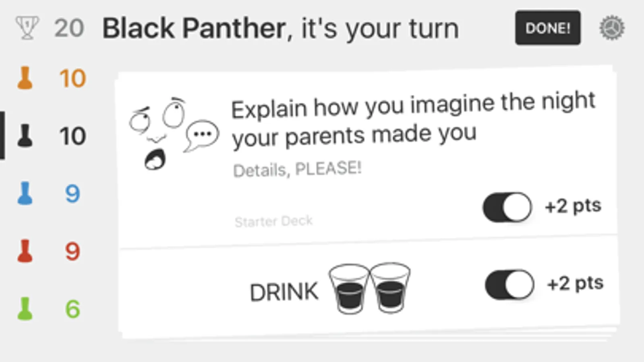Click the two shot glasses icon

point(370,288)
